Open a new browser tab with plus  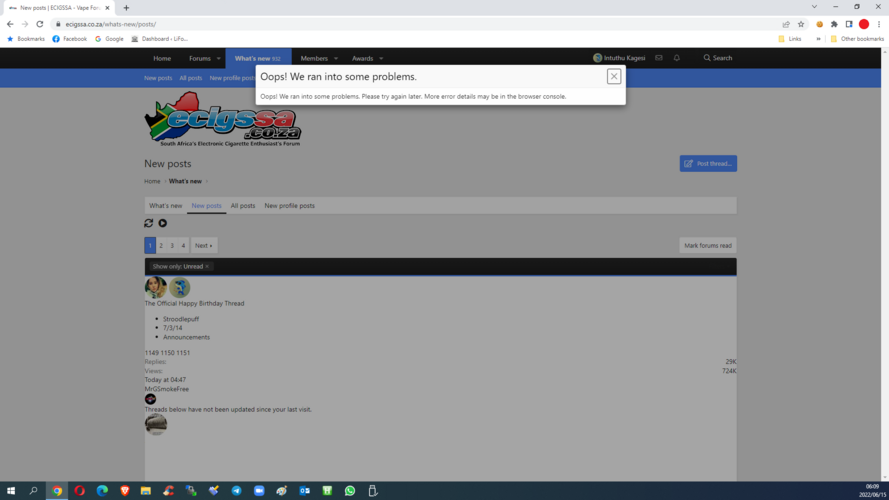126,8
